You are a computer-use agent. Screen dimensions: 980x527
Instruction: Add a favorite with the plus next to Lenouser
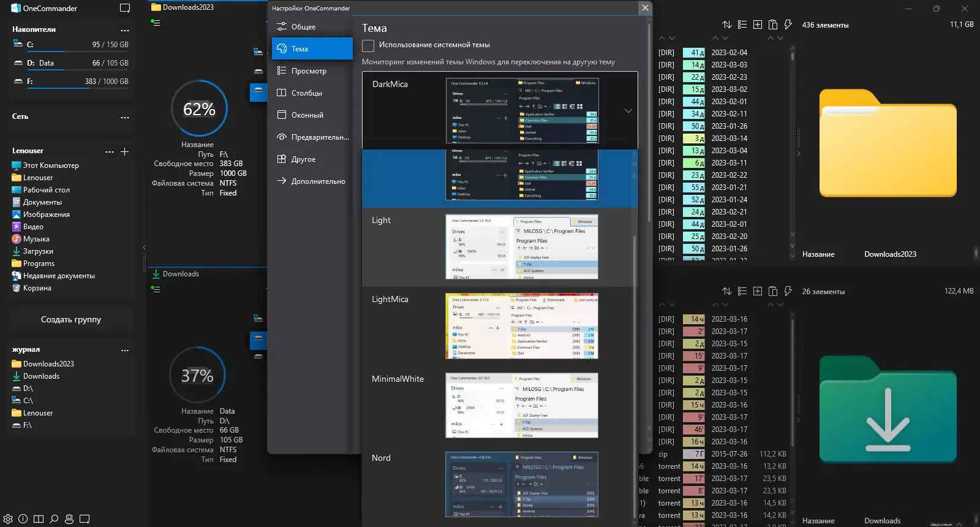coord(124,151)
